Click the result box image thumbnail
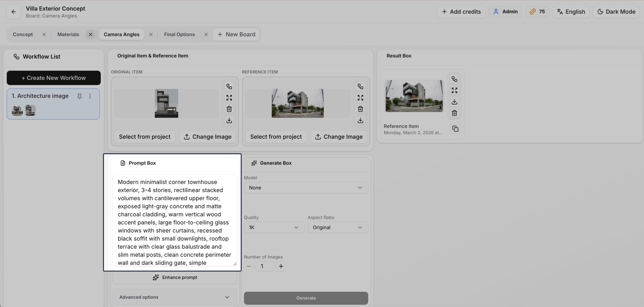The image size is (644, 307). [414, 96]
